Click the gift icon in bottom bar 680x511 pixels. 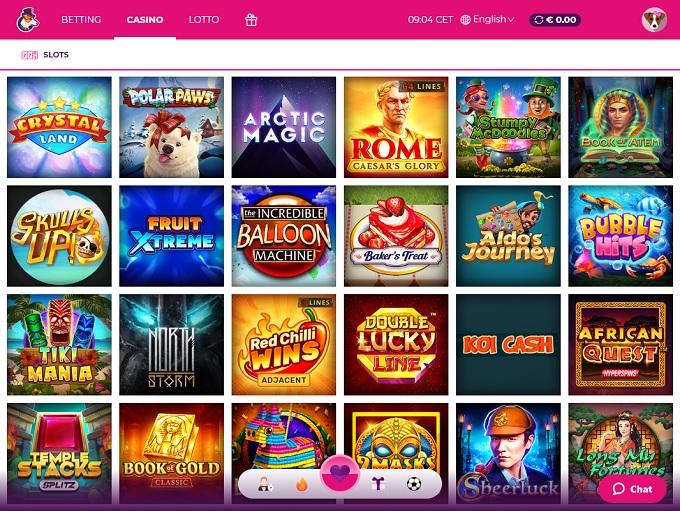(x=378, y=483)
